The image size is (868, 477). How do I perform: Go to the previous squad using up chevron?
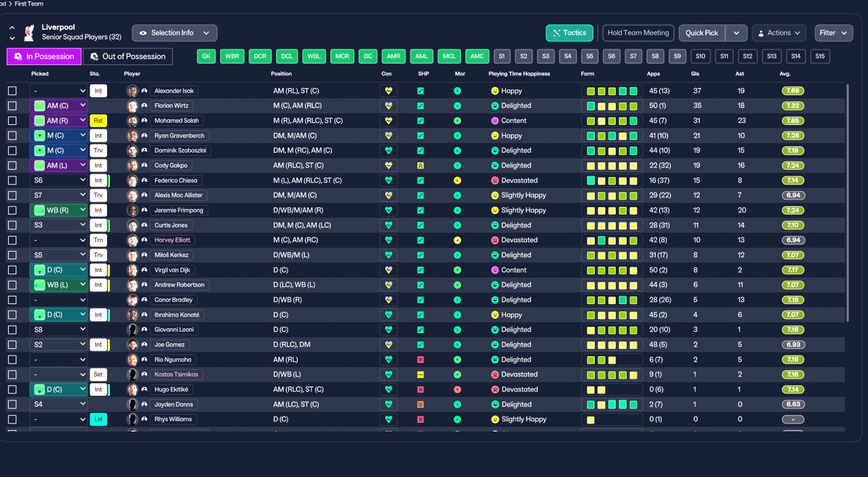tap(12, 28)
